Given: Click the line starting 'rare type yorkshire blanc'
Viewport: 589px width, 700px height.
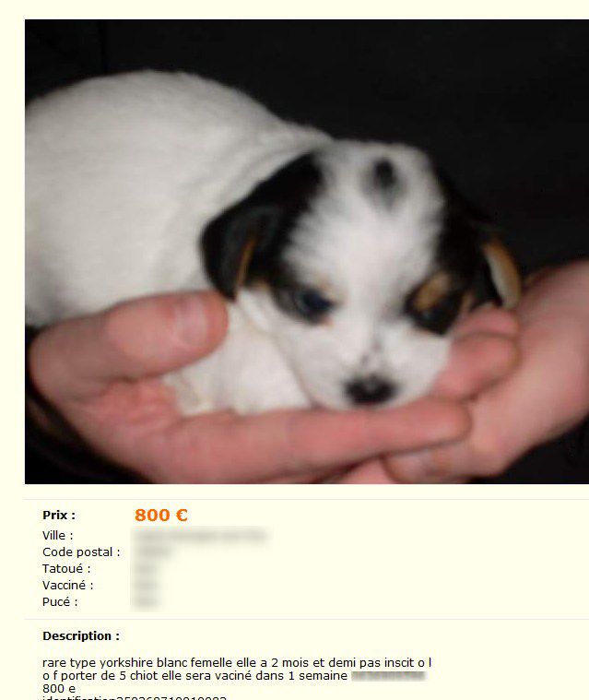Looking at the screenshot, I should tap(237, 662).
